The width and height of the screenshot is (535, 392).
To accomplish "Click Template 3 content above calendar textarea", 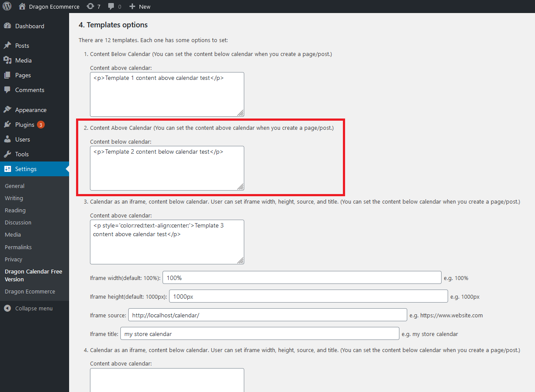I will (167, 242).
